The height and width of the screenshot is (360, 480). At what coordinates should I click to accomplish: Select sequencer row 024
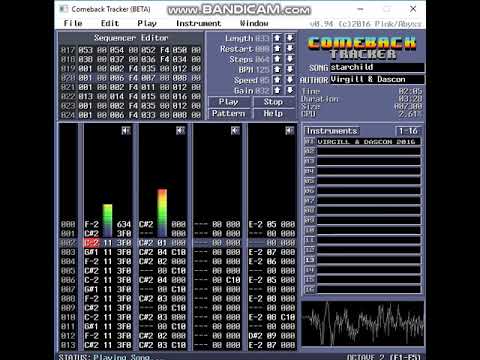(131, 115)
